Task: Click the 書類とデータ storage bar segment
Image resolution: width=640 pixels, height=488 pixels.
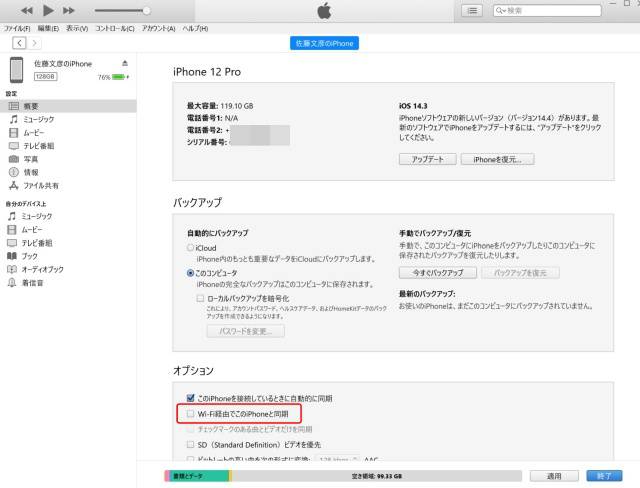Action: point(199,476)
